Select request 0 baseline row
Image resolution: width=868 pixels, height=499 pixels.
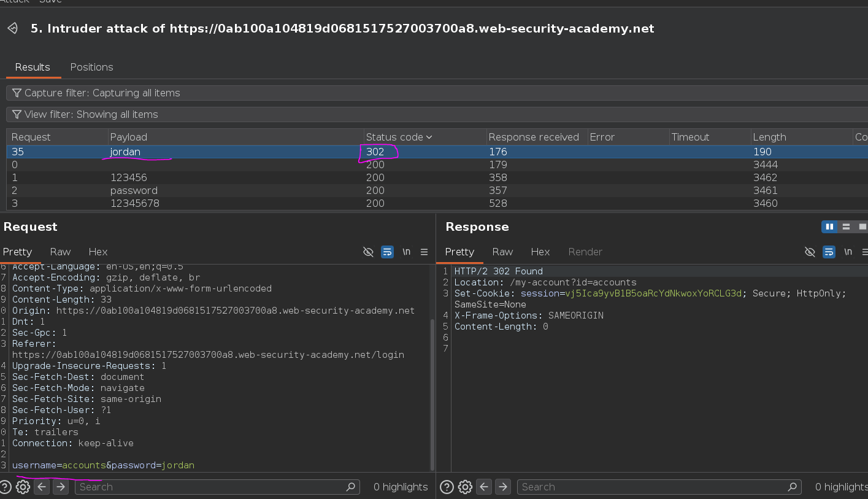[437, 164]
